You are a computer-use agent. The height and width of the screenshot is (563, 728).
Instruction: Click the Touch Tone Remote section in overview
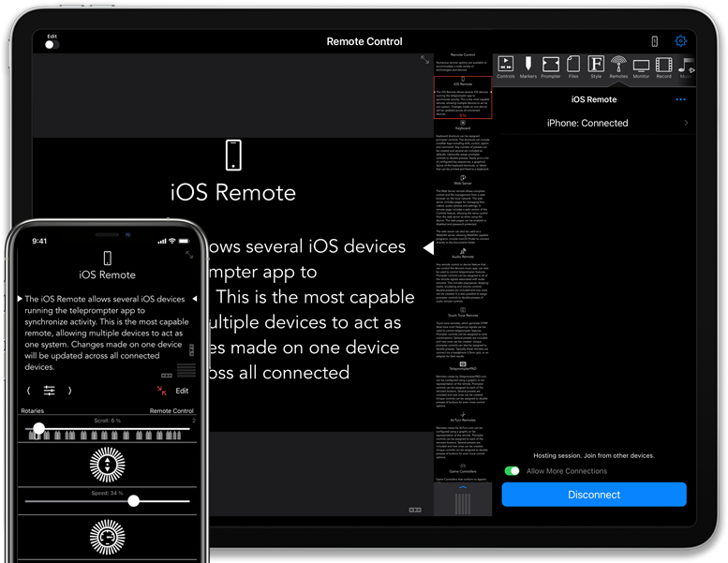click(463, 332)
